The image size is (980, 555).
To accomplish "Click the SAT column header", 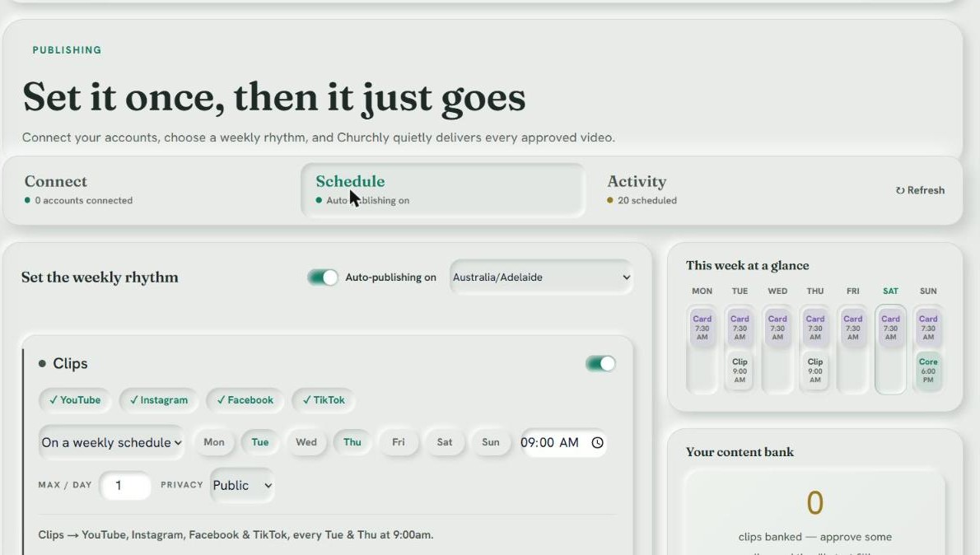I will 890,291.
